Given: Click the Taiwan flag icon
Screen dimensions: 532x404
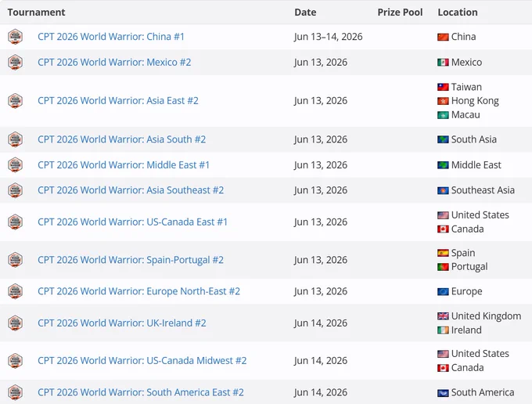Looking at the screenshot, I should [x=443, y=87].
